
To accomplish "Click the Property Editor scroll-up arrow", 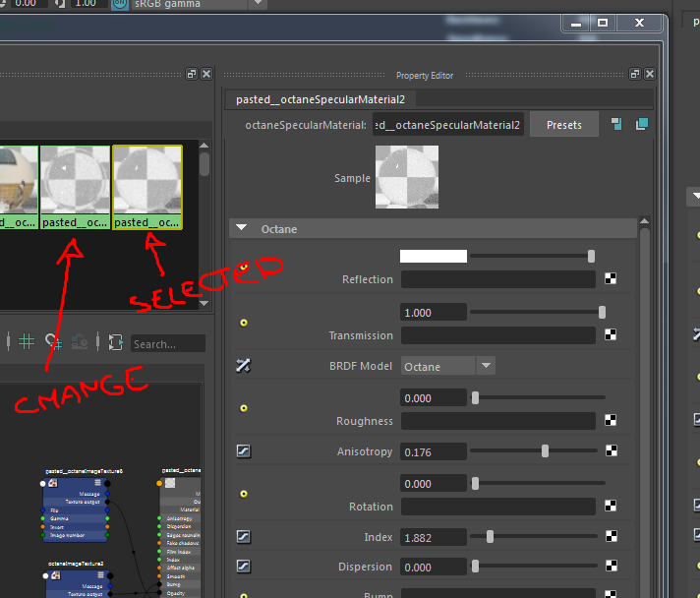I will click(x=644, y=221).
